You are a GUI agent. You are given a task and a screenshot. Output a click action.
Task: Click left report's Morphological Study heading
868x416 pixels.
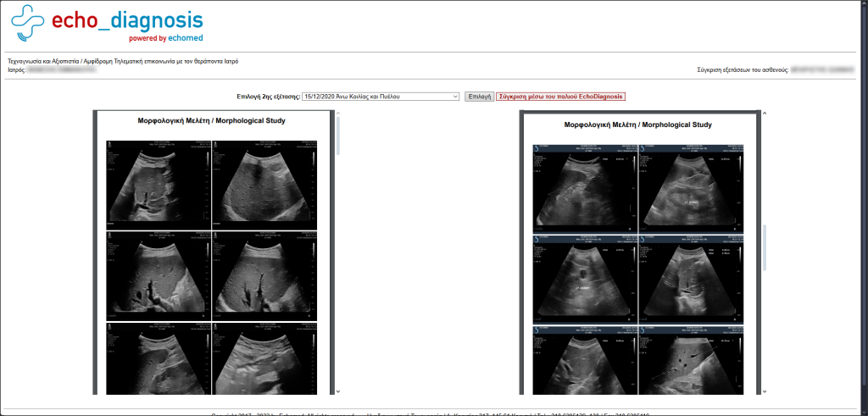pos(211,120)
